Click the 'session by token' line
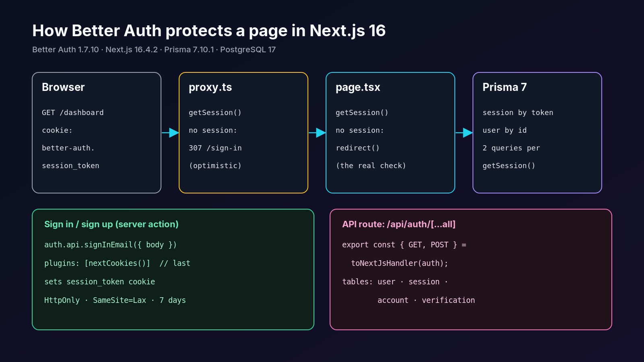Image resolution: width=644 pixels, height=362 pixels. pos(518,113)
